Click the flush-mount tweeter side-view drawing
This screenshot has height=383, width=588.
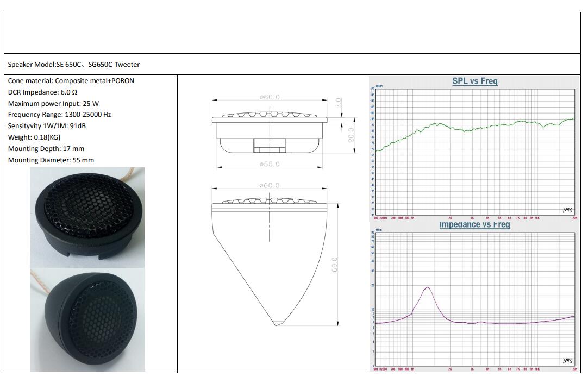(x=270, y=132)
